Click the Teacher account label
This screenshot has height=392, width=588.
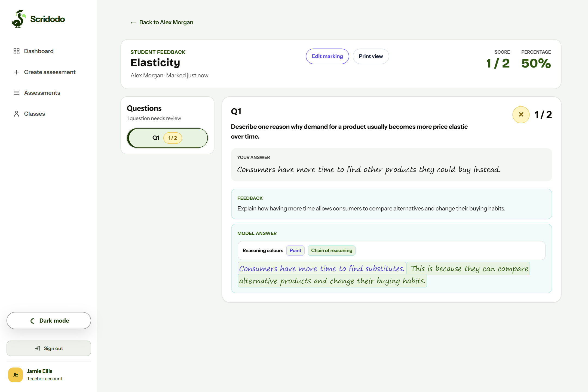pyautogui.click(x=45, y=379)
